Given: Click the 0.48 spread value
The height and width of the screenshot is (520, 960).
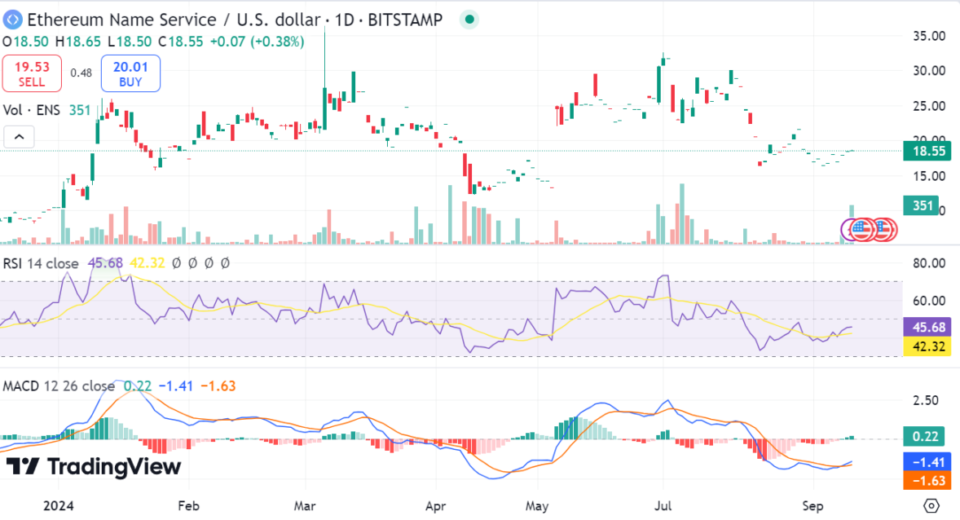Looking at the screenshot, I should pyautogui.click(x=81, y=73).
